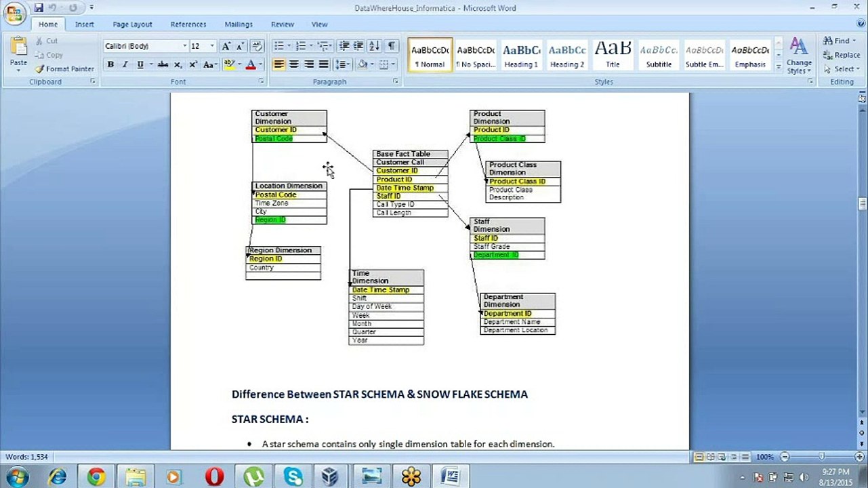Decrease the paragraph indent
This screenshot has height=488, width=868.
coord(344,46)
